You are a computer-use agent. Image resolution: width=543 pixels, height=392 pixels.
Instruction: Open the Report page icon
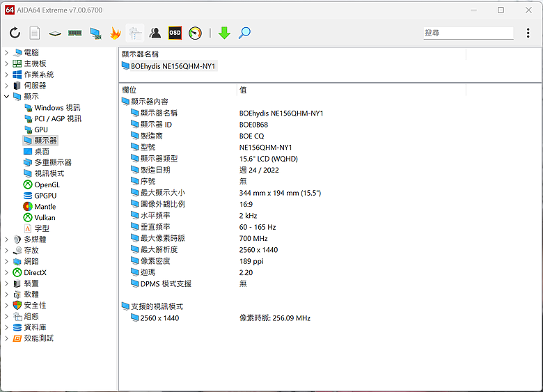34,33
